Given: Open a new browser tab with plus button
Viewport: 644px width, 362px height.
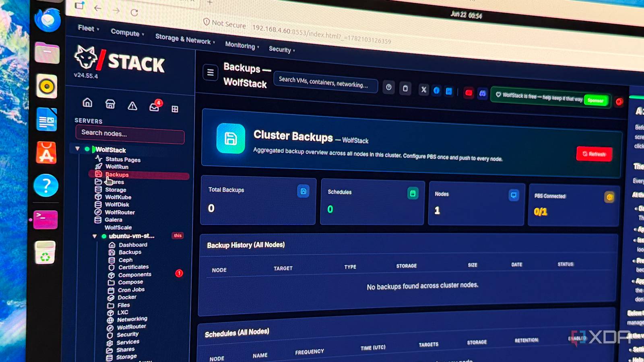Looking at the screenshot, I should [x=210, y=2].
